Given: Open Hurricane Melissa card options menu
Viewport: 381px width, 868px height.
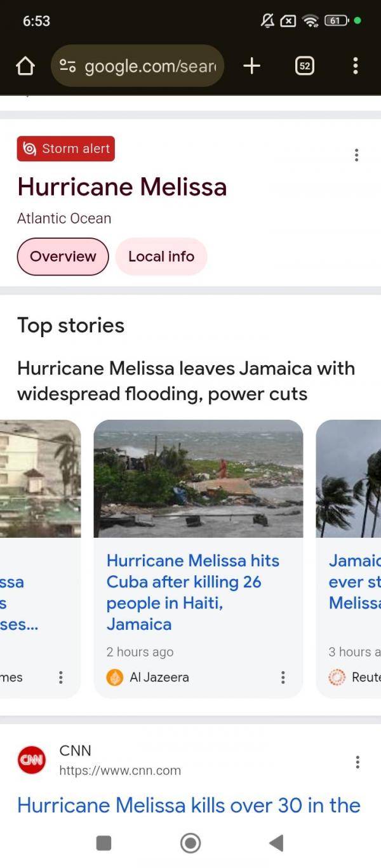Looking at the screenshot, I should click(x=356, y=155).
